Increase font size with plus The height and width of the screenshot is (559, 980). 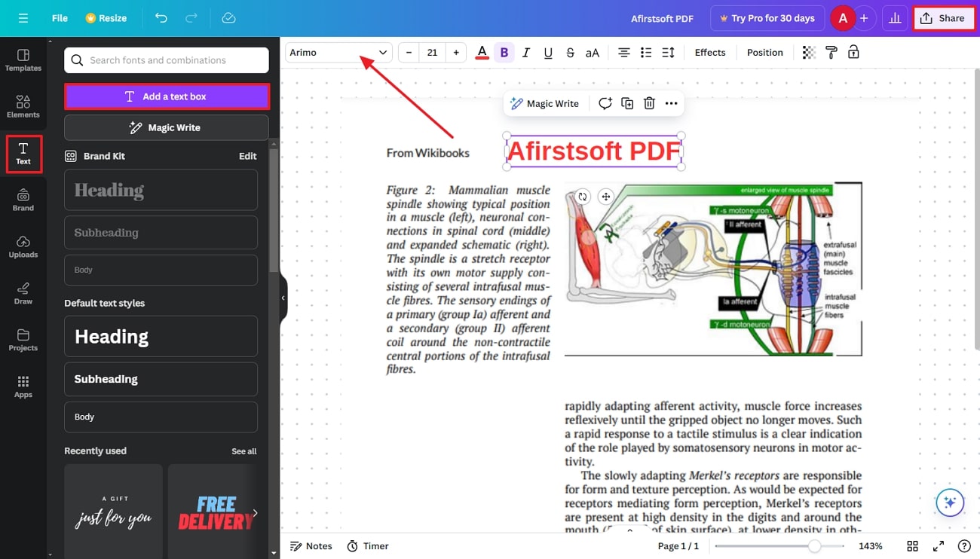(x=455, y=52)
